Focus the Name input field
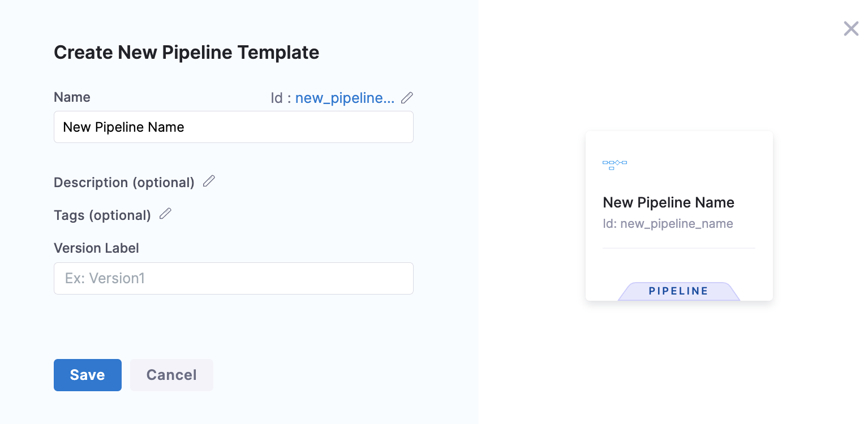The width and height of the screenshot is (868, 424). 234,127
